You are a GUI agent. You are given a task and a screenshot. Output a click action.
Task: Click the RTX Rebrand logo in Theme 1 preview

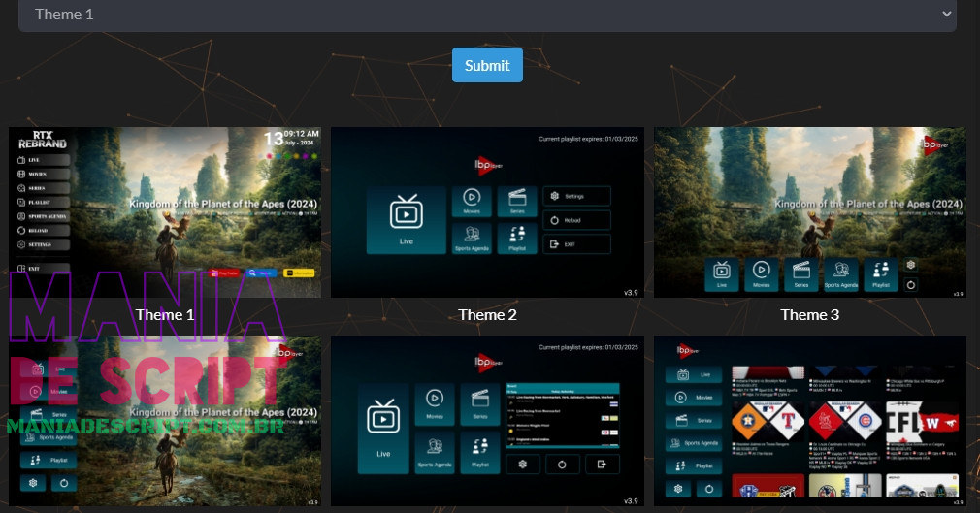tap(42, 141)
